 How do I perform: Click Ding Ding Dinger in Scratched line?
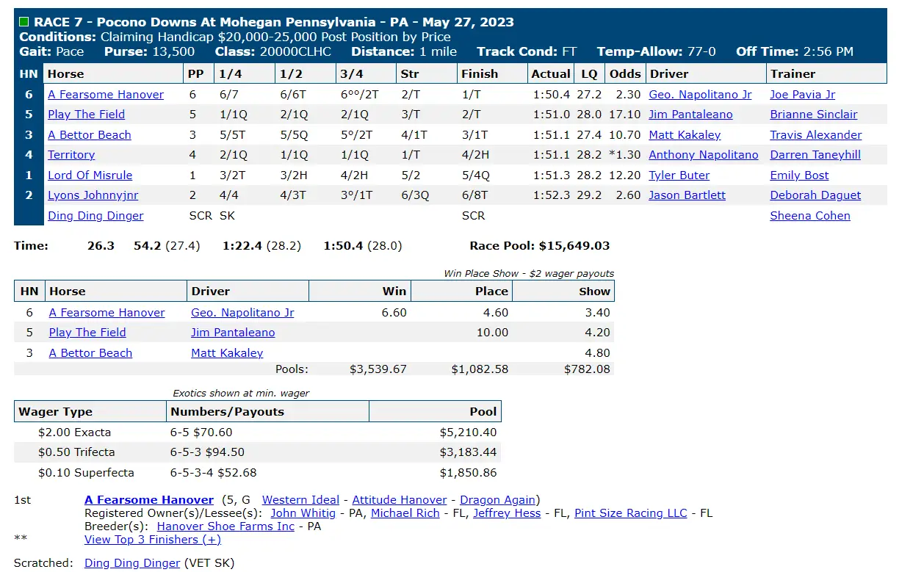click(132, 563)
